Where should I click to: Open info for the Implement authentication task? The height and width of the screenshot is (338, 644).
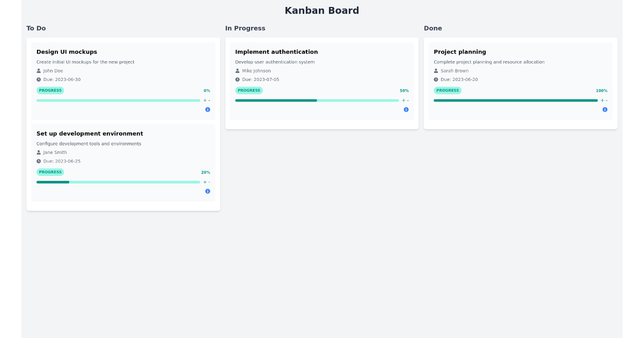click(406, 109)
